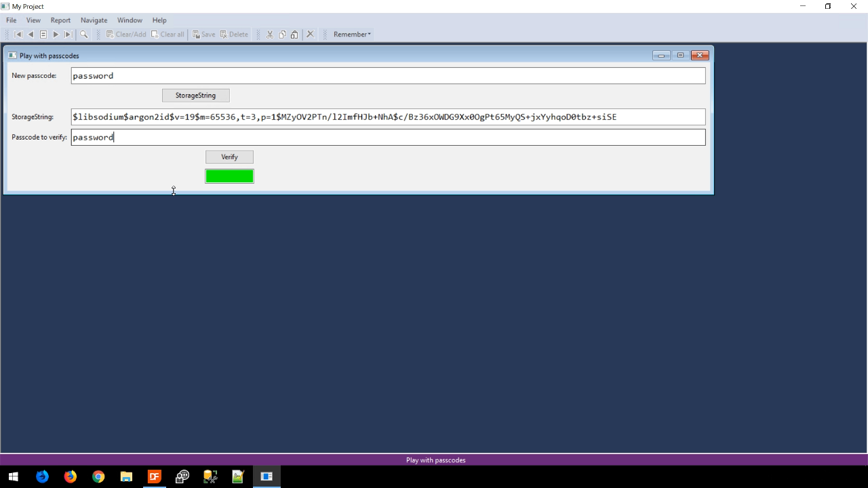Open the File menu
Image resolution: width=868 pixels, height=488 pixels.
(x=12, y=20)
